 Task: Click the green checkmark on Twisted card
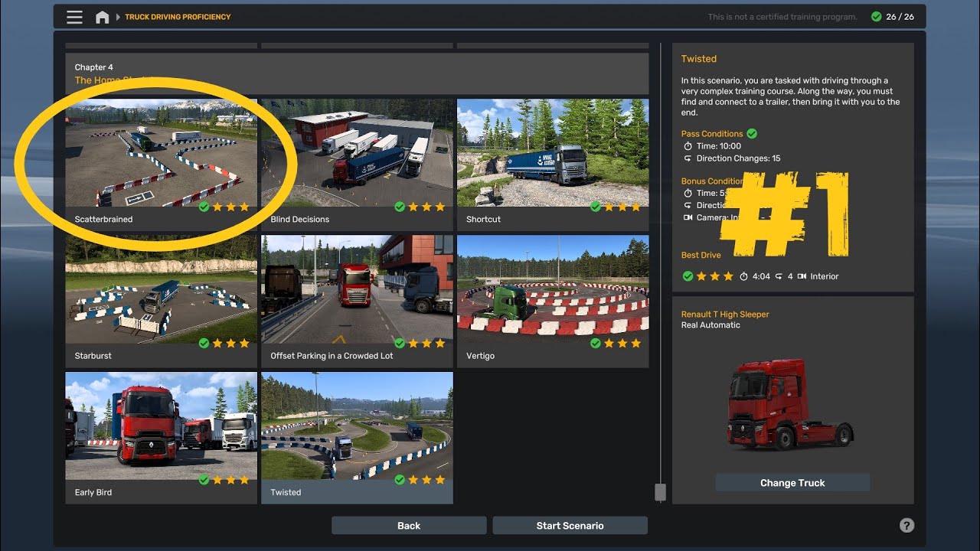coord(400,480)
